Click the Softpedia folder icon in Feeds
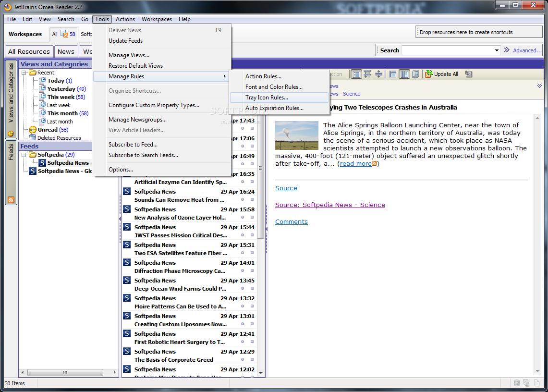Image resolution: width=548 pixels, height=392 pixels. (33, 155)
